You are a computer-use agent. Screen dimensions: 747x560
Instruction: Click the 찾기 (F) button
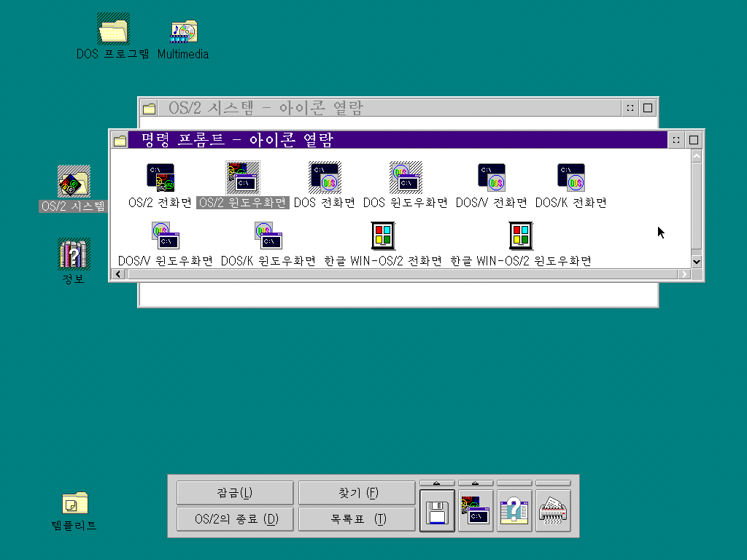pos(357,493)
